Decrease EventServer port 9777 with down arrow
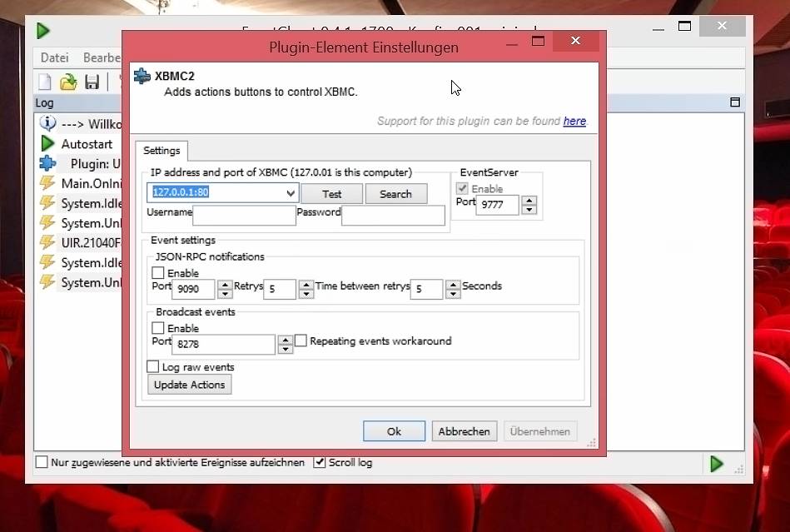The width and height of the screenshot is (790, 532). coord(529,210)
